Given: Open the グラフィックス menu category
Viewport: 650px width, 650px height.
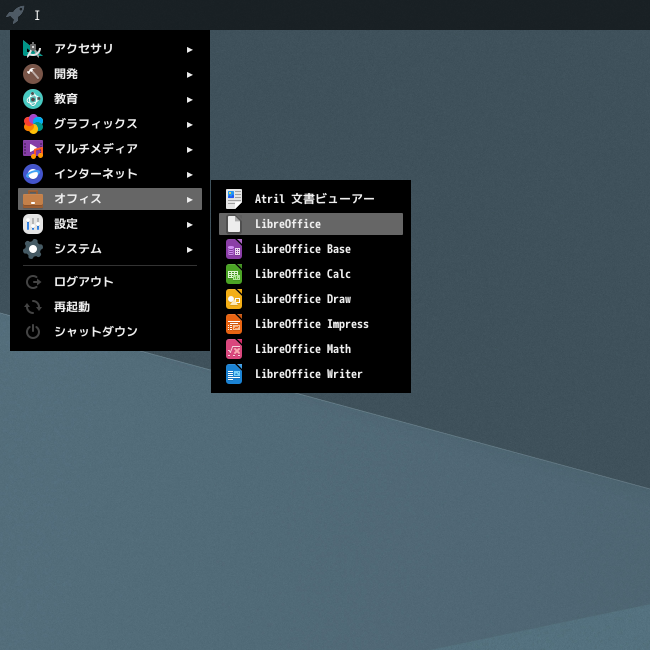Looking at the screenshot, I should [110, 124].
